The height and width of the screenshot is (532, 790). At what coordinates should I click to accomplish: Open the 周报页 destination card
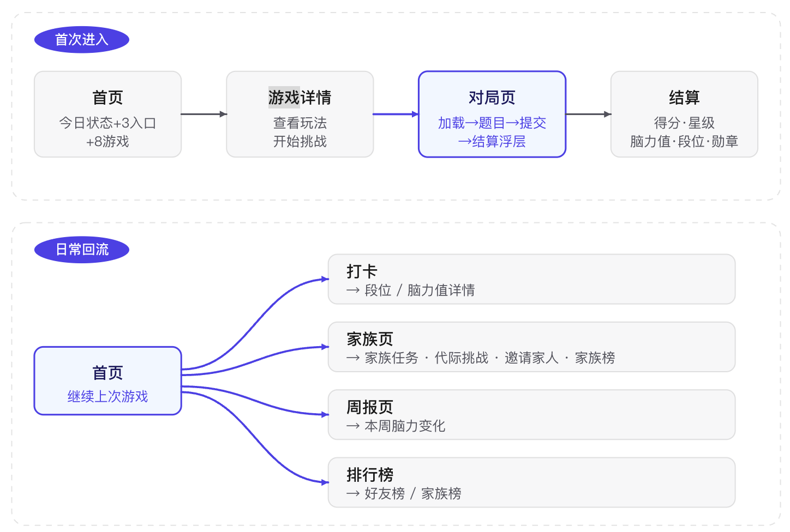pos(531,415)
